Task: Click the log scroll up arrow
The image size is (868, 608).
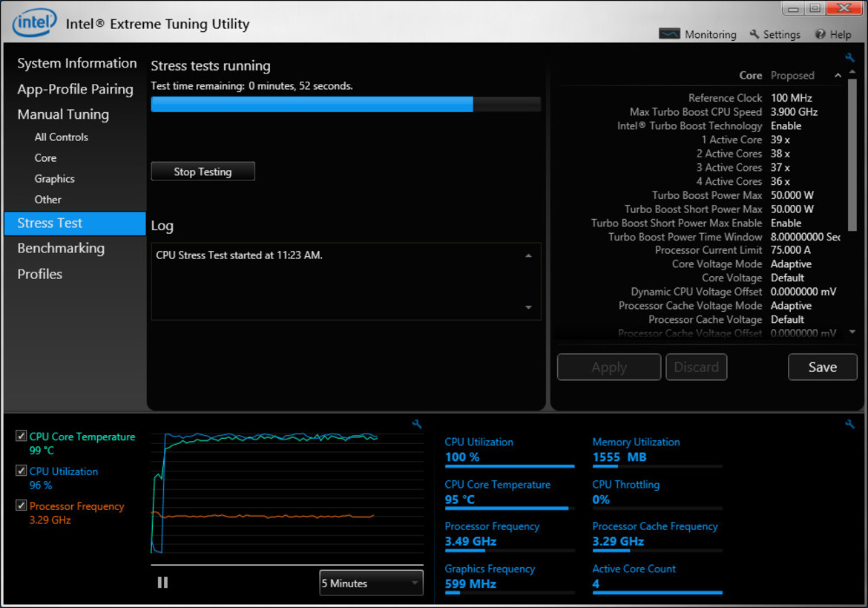Action: coord(529,255)
